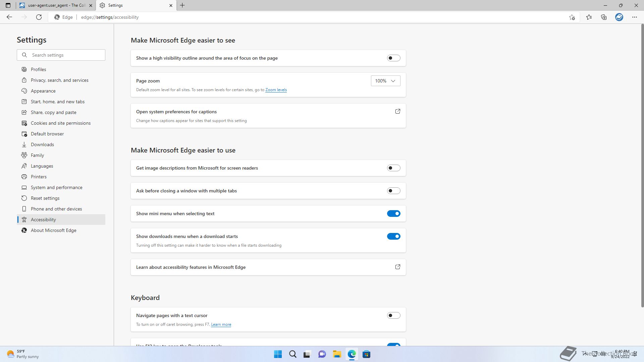Select Start, home, and new tabs

tap(61, 102)
